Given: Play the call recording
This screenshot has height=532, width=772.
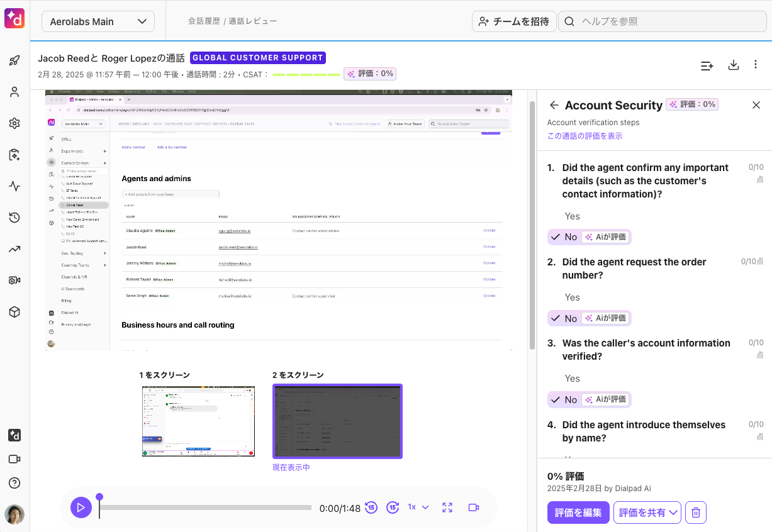Looking at the screenshot, I should (x=81, y=507).
